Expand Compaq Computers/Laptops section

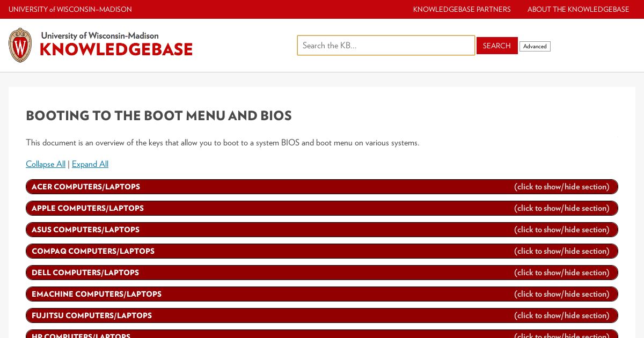click(322, 251)
